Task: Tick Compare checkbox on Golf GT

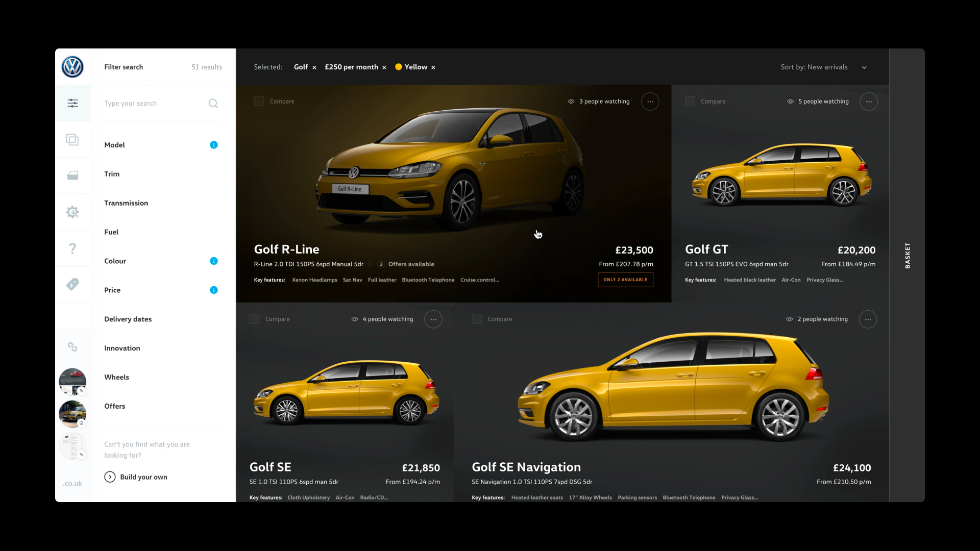Action: click(x=690, y=102)
